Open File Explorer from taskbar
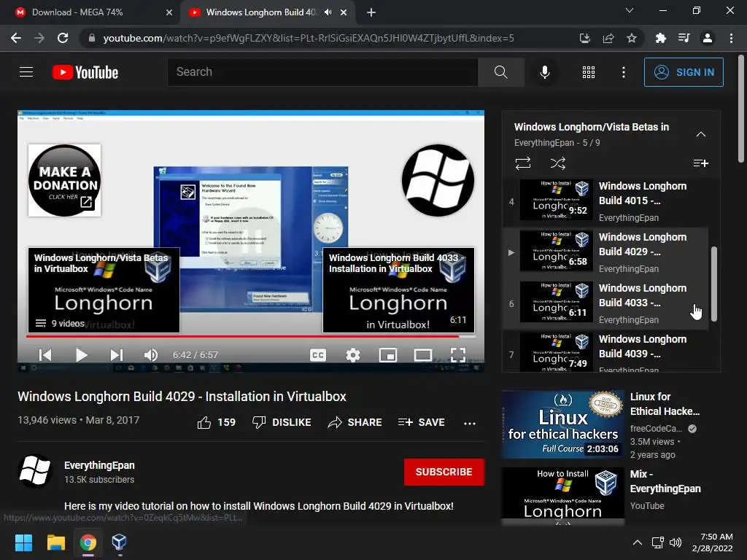This screenshot has height=560, width=747. pyautogui.click(x=55, y=542)
